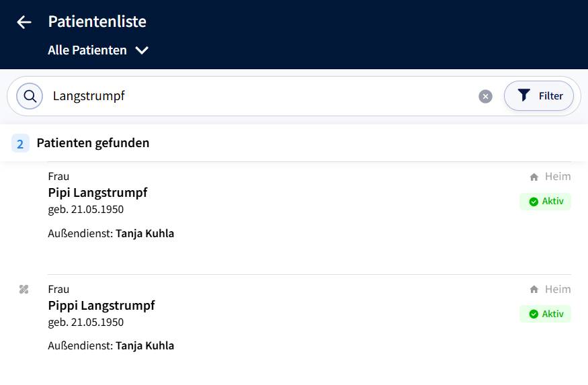Open patient Pippi Langstrumpf
This screenshot has width=588, height=385.
[x=101, y=306]
